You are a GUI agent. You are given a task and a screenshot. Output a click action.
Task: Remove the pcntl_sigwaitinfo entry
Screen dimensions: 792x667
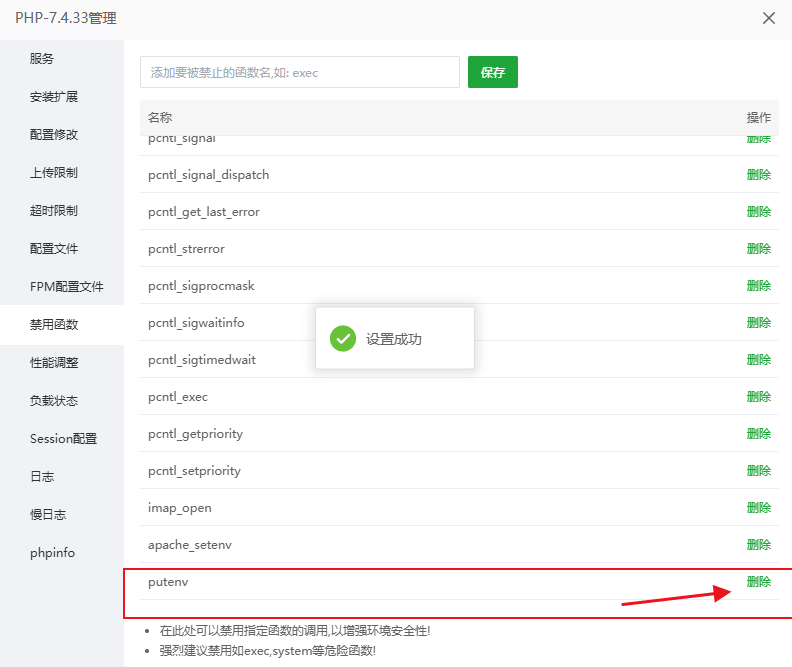[x=759, y=323]
